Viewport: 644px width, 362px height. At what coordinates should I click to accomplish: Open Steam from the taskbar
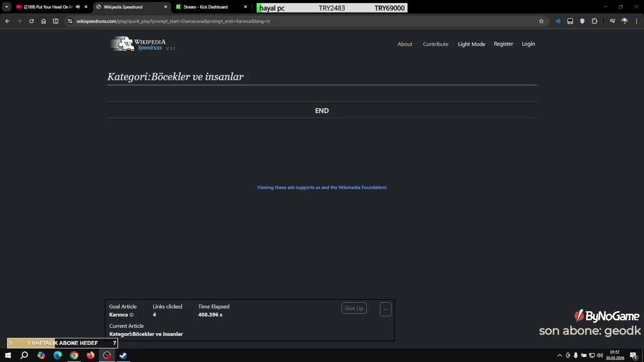[x=123, y=355]
